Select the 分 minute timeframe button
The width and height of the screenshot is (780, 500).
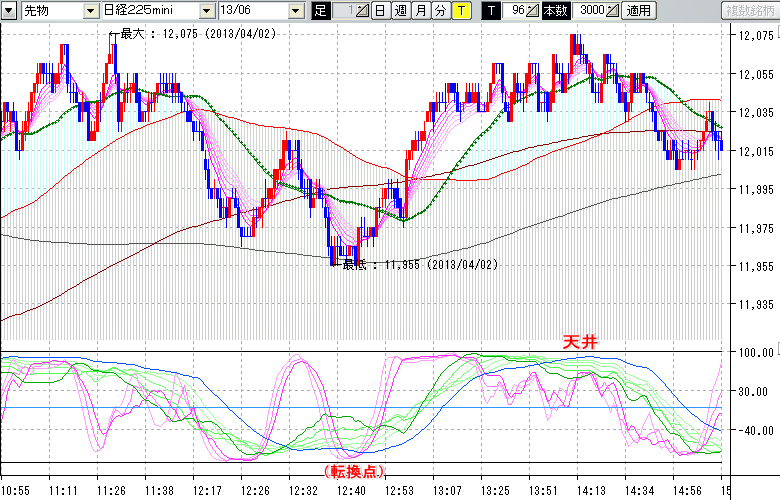pos(440,11)
